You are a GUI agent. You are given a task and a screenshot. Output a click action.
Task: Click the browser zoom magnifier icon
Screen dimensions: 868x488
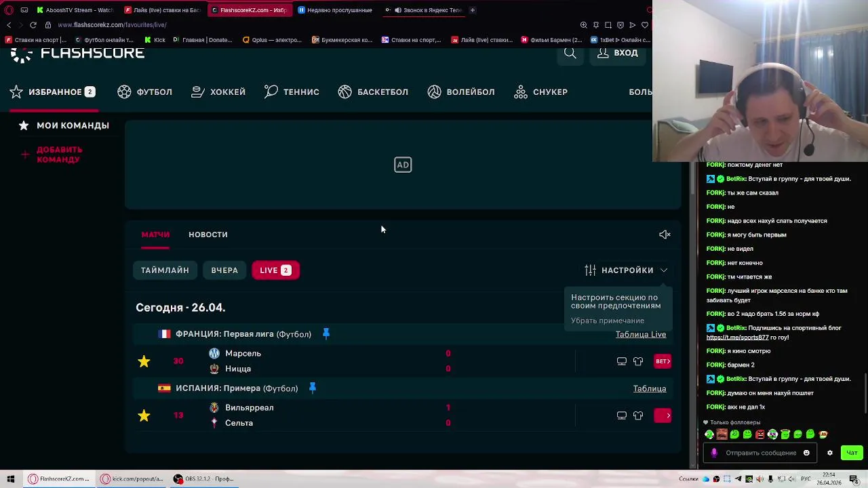(584, 25)
